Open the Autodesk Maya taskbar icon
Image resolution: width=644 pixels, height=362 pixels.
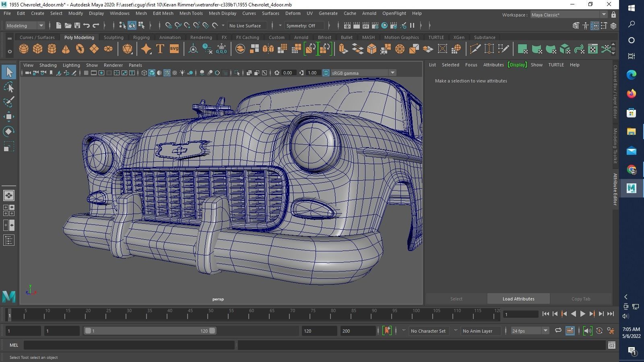(x=631, y=187)
